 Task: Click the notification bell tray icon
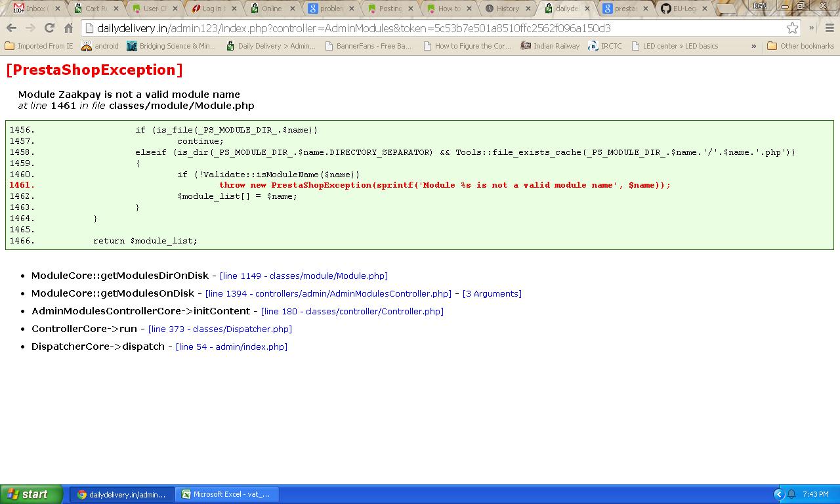click(791, 494)
